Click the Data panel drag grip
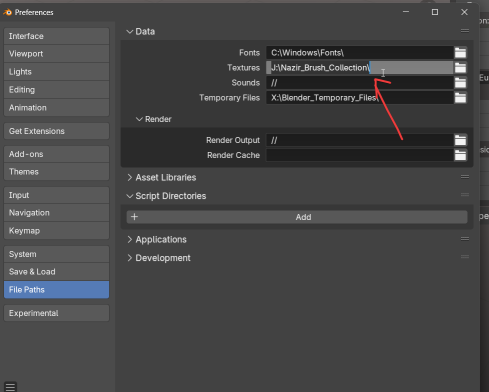Screen dimensions: 489x392 [x=465, y=31]
